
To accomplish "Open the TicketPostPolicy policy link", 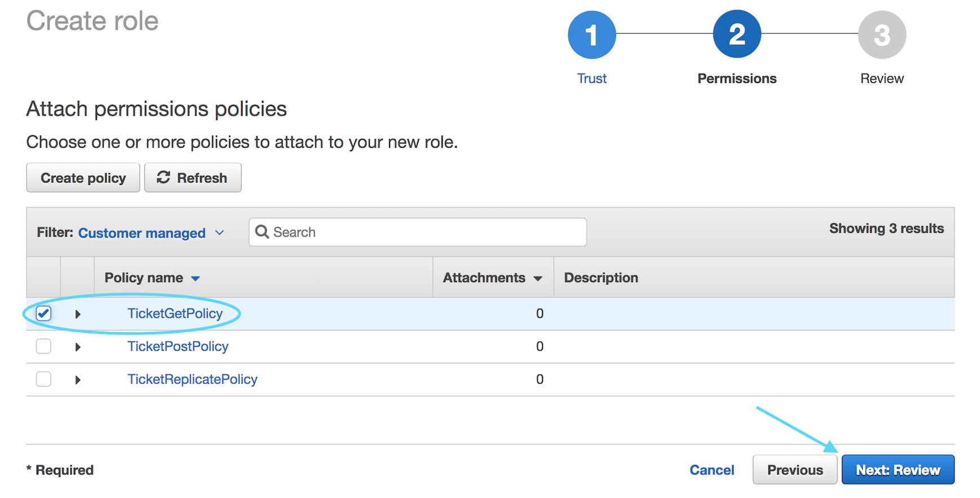I will click(x=178, y=346).
